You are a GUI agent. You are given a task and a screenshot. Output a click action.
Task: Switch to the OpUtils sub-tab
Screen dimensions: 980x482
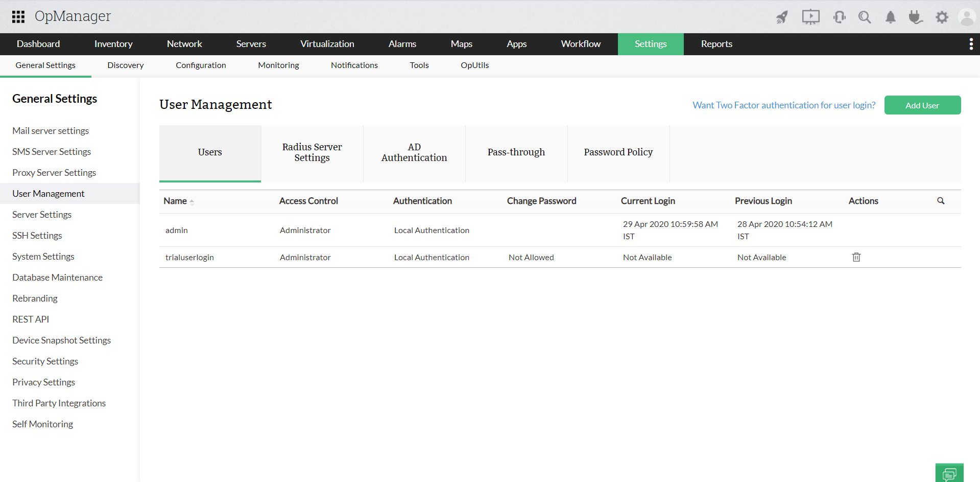pyautogui.click(x=475, y=65)
